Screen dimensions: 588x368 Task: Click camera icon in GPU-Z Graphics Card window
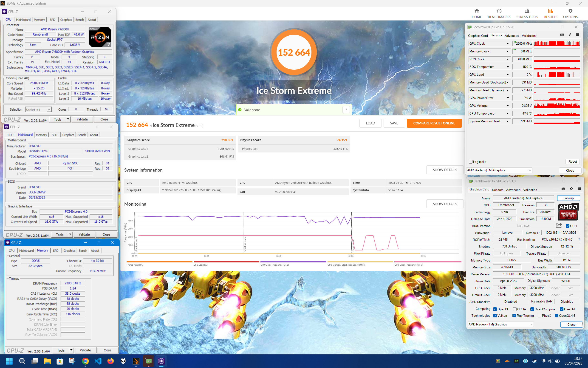pyautogui.click(x=563, y=189)
